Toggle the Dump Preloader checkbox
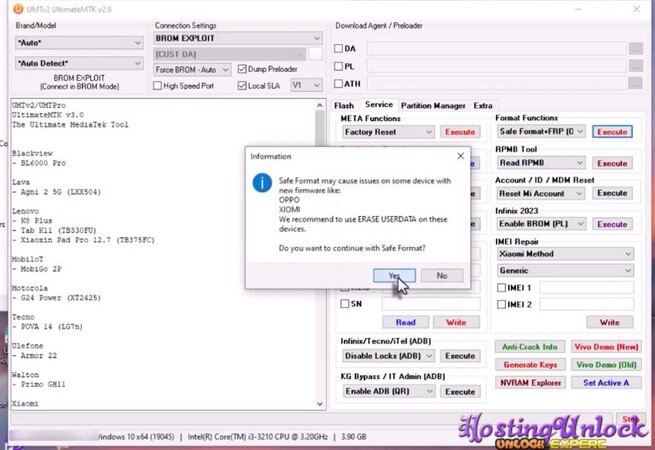The width and height of the screenshot is (655, 450). (x=243, y=70)
